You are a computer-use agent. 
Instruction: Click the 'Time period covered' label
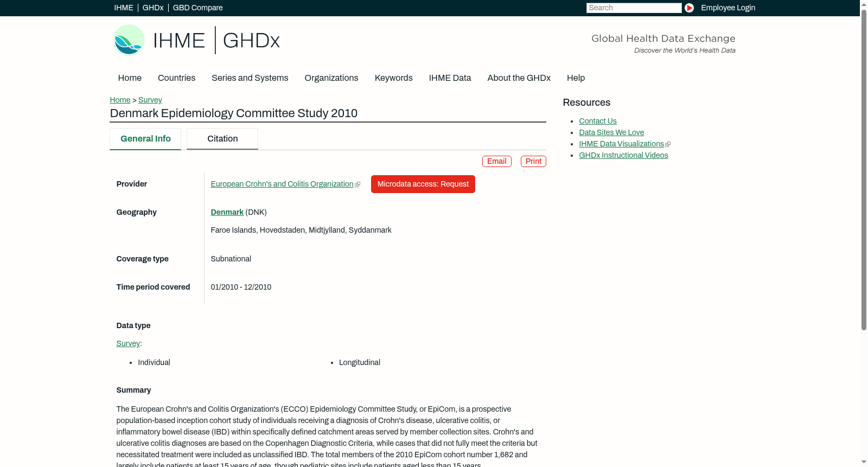click(x=153, y=287)
